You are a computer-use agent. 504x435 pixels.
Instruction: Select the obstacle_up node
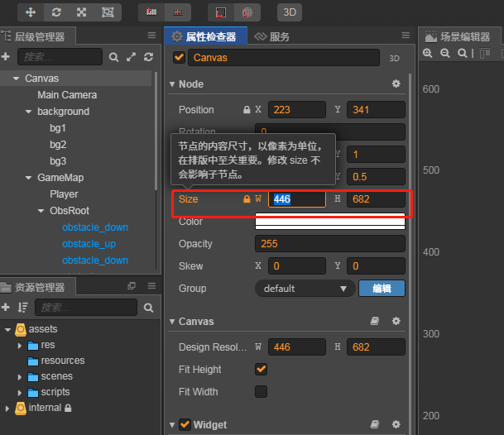(x=89, y=244)
